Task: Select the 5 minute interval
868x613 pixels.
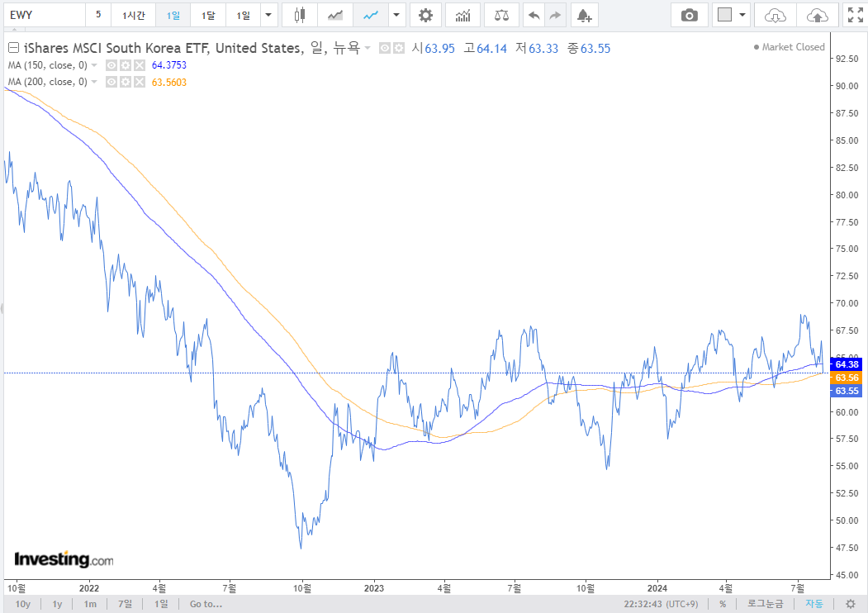Action: [98, 15]
